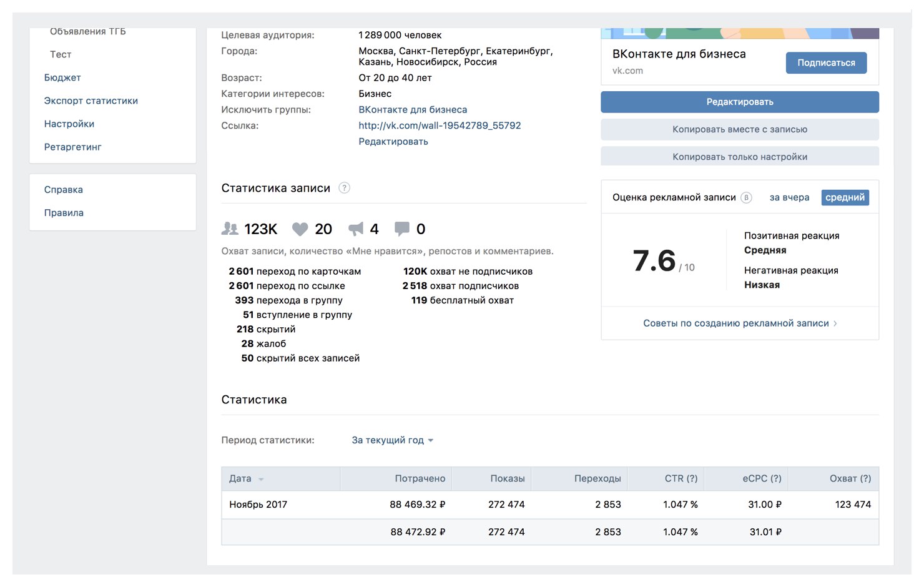Click the 218 скрытий line
Screen dimensions: 924x587
pyautogui.click(x=266, y=329)
